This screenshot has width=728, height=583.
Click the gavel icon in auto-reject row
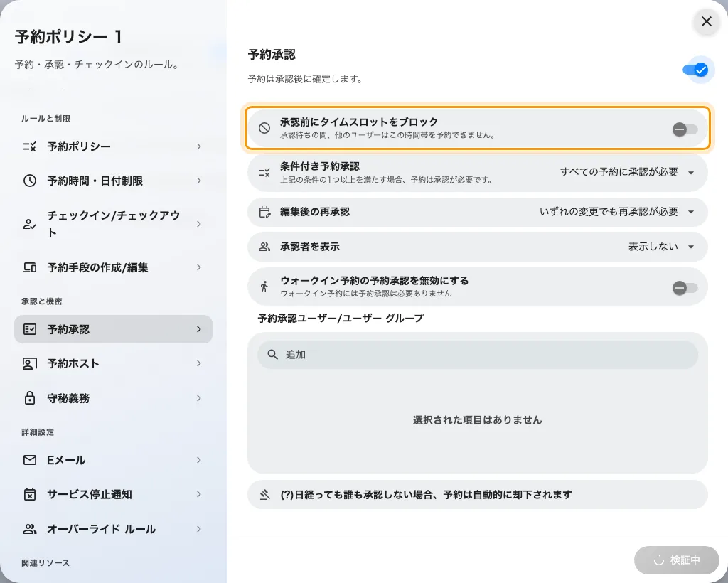tap(264, 495)
